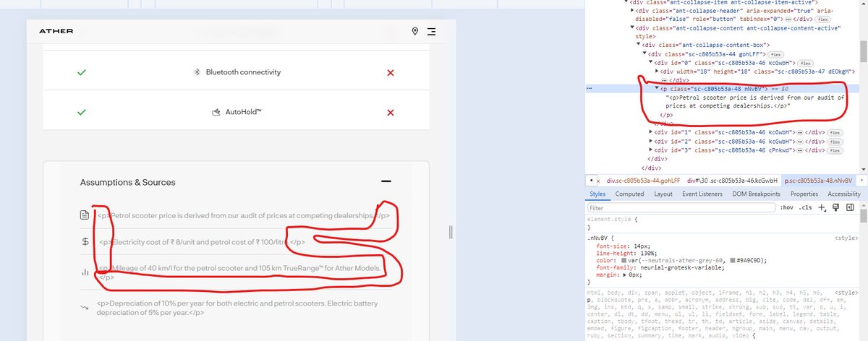Select div#\30 kcGwbH breadcrumb
Viewport: 868px width, 341px height.
coord(731,180)
